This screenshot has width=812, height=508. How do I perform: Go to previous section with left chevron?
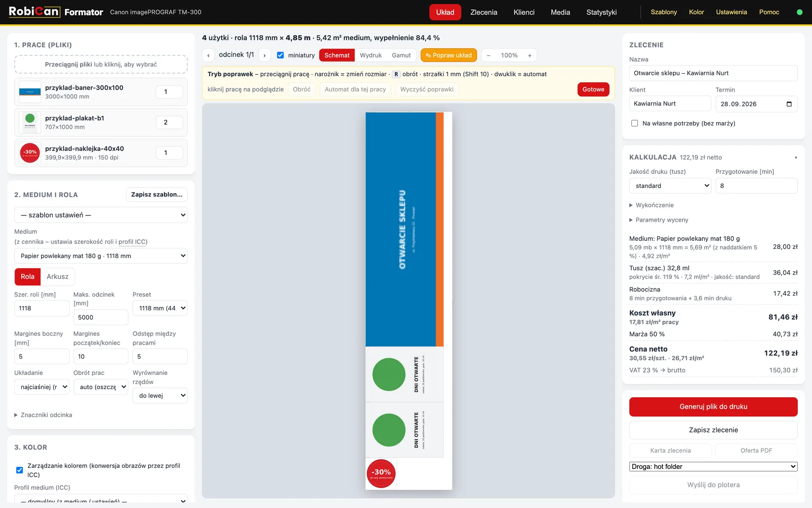[208, 55]
